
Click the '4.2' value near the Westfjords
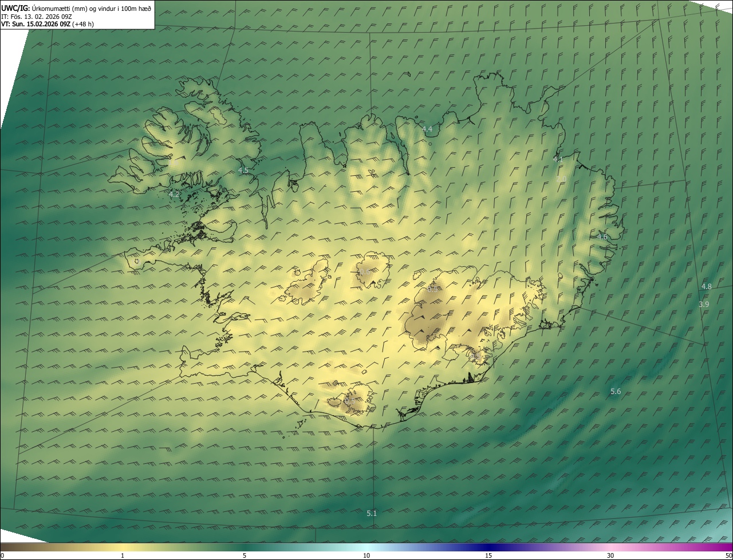174,195
